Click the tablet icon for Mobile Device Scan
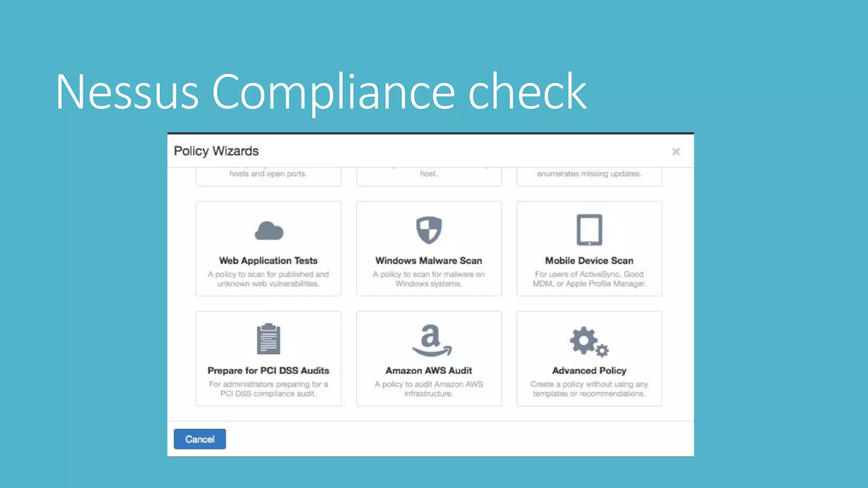The width and height of the screenshot is (868, 488). [589, 230]
